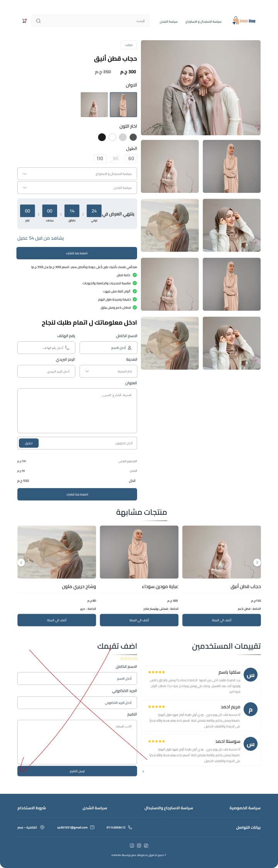
Task: Click the footer phone icon
Action: [x=130, y=827]
